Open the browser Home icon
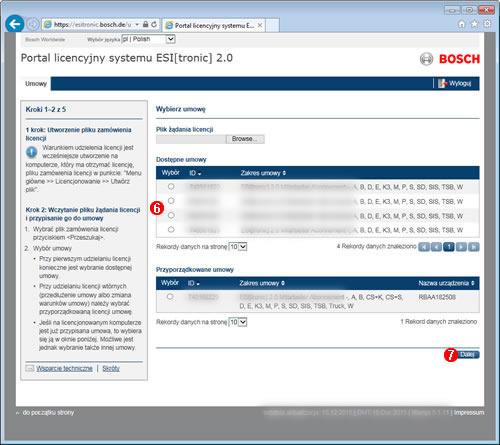This screenshot has height=445, width=500. [x=462, y=24]
